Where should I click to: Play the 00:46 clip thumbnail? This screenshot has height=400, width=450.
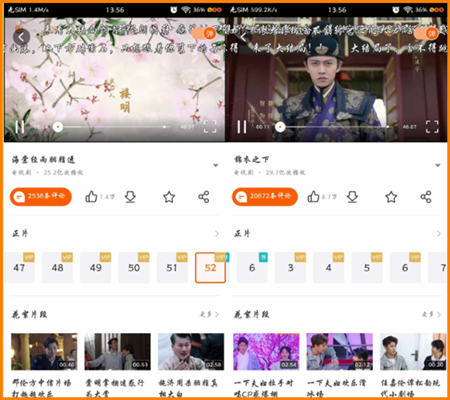click(x=44, y=352)
